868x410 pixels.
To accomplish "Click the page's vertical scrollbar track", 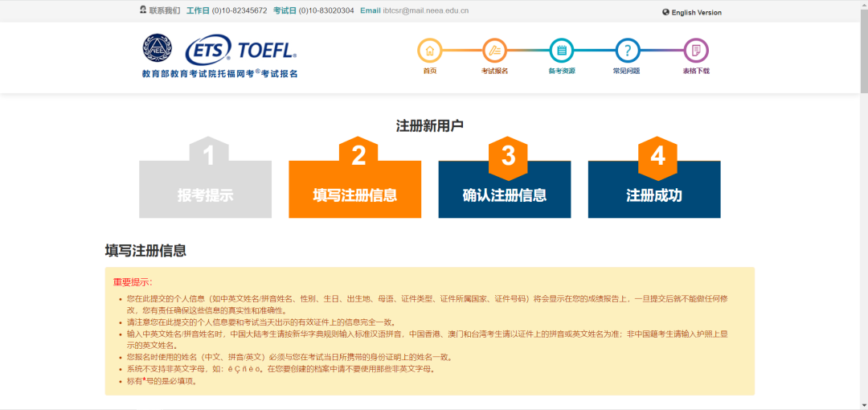I will coord(863,241).
